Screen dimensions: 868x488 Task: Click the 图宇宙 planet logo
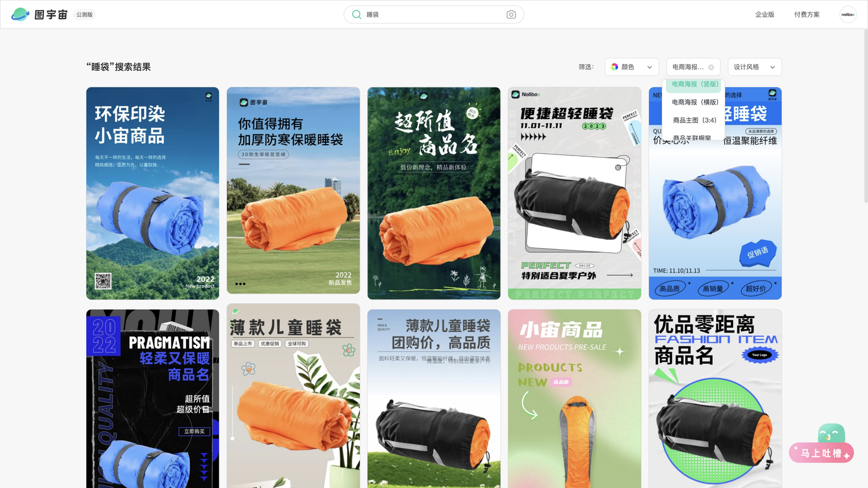[x=20, y=14]
